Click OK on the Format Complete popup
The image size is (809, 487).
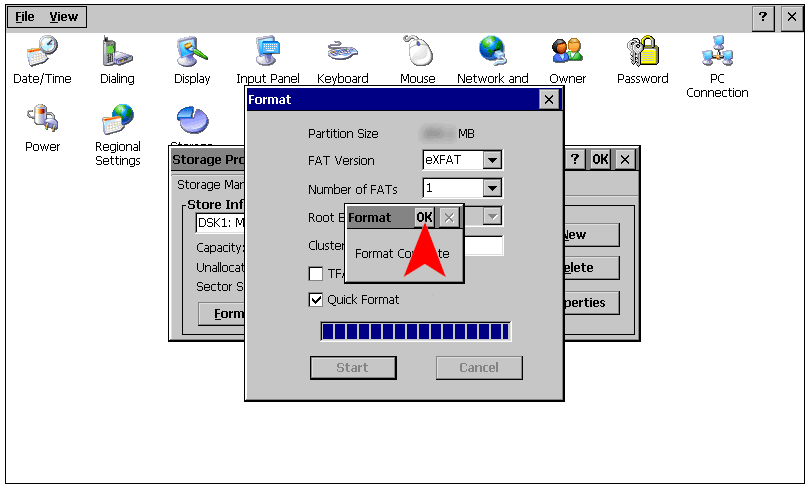click(424, 217)
